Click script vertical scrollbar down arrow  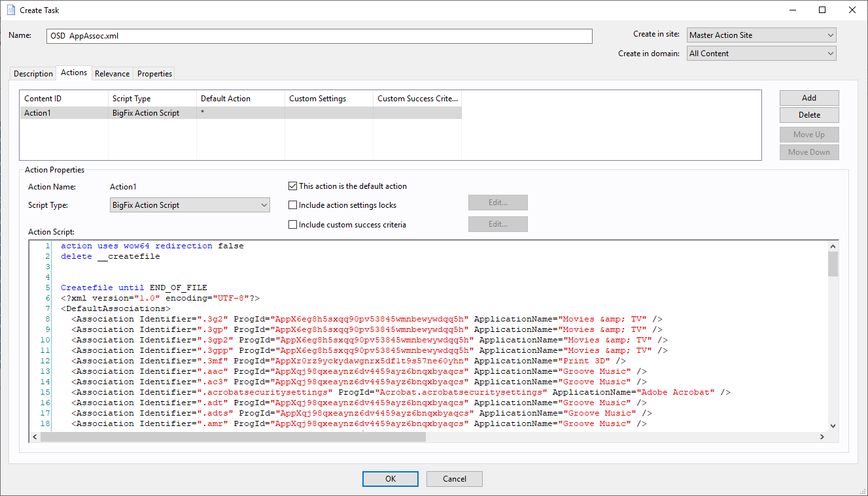[x=833, y=425]
